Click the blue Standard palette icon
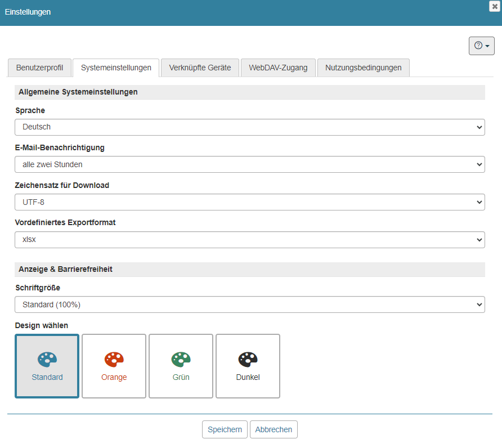This screenshot has height=448, width=502. 47,359
